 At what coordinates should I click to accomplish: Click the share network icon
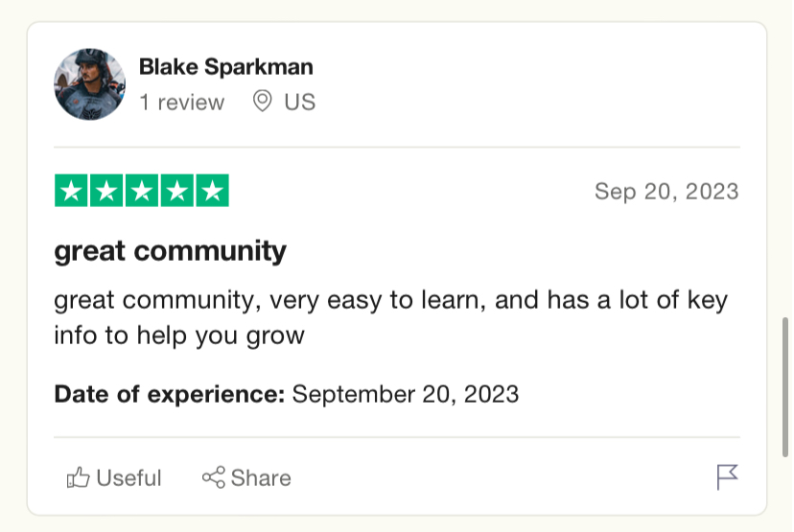point(213,477)
